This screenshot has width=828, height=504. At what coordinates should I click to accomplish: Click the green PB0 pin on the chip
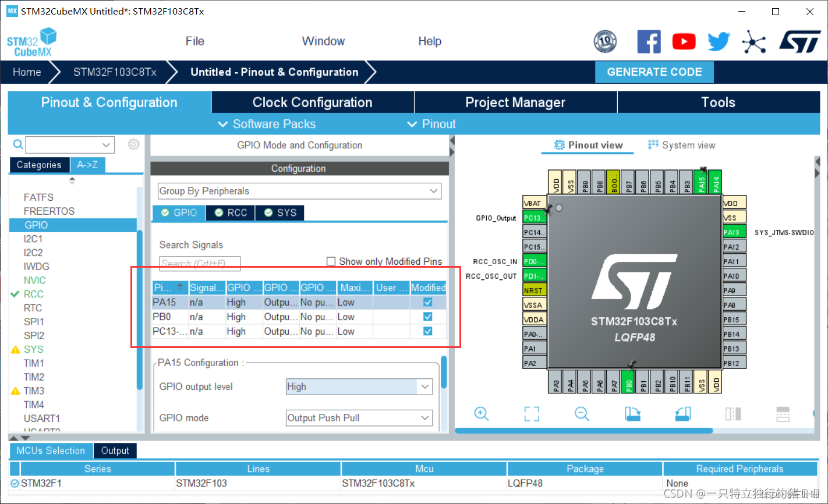pos(629,381)
